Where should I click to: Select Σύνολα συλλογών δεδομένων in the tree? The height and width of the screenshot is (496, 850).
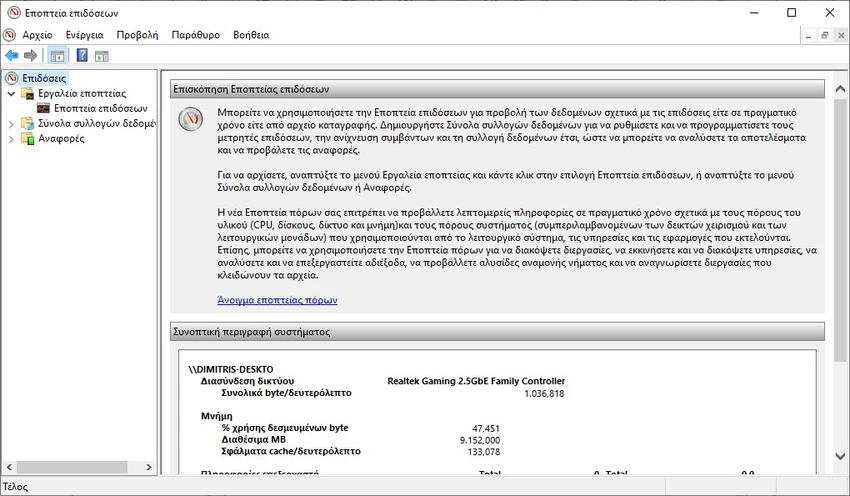(96, 124)
